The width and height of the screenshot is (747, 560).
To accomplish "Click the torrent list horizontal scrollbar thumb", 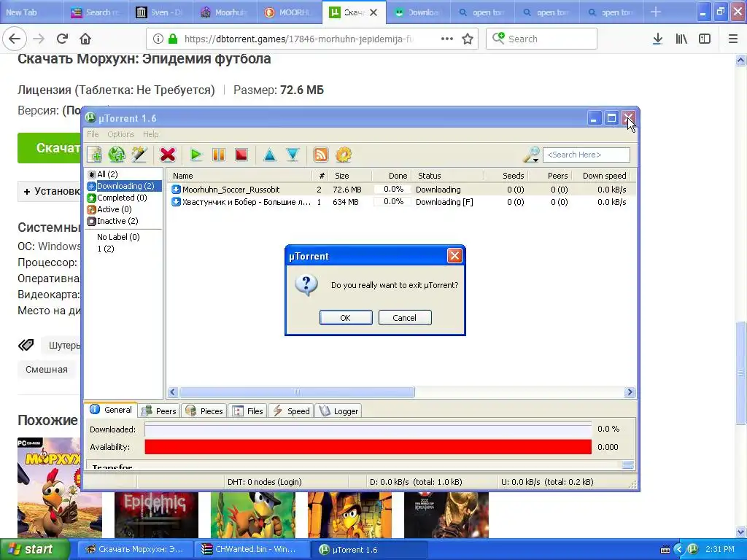I will (298, 392).
